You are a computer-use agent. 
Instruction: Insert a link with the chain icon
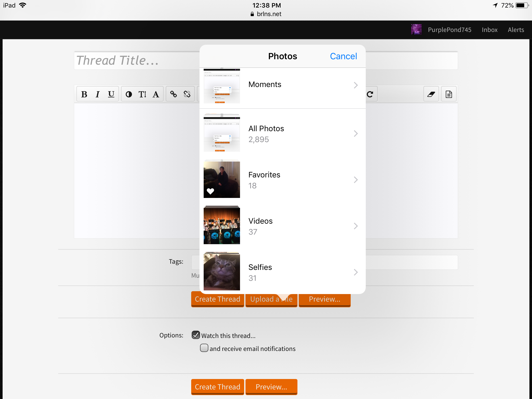[x=174, y=94]
